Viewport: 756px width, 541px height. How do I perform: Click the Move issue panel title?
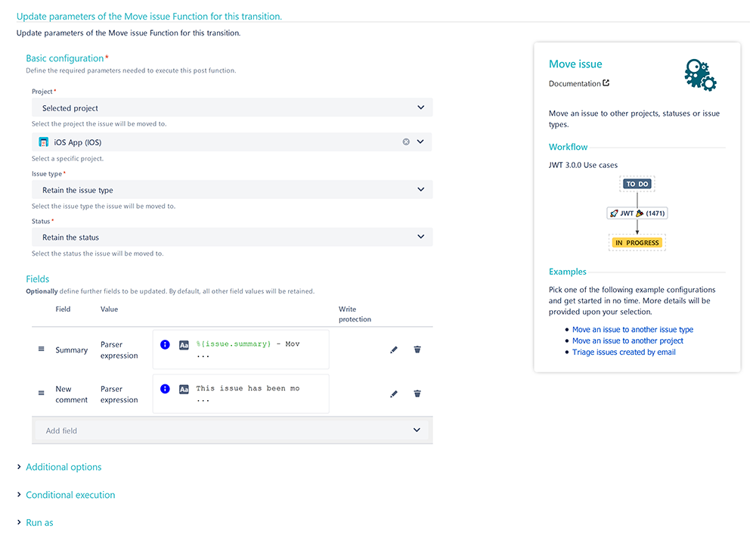[575, 64]
